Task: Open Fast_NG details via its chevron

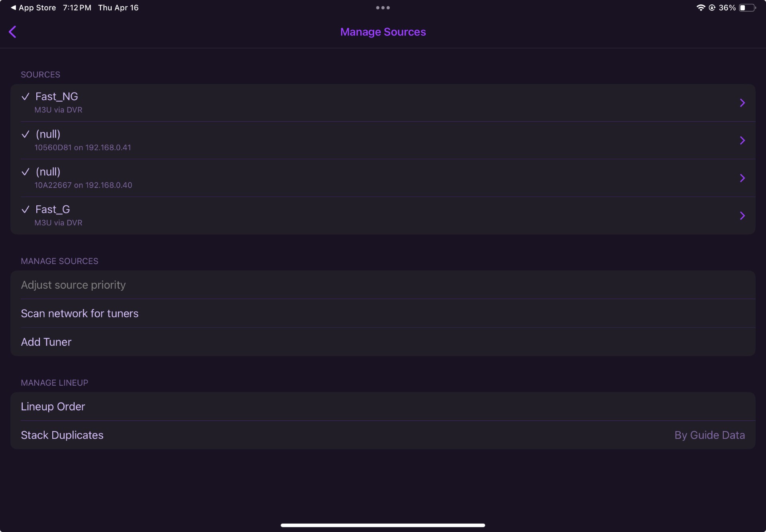Action: [742, 103]
